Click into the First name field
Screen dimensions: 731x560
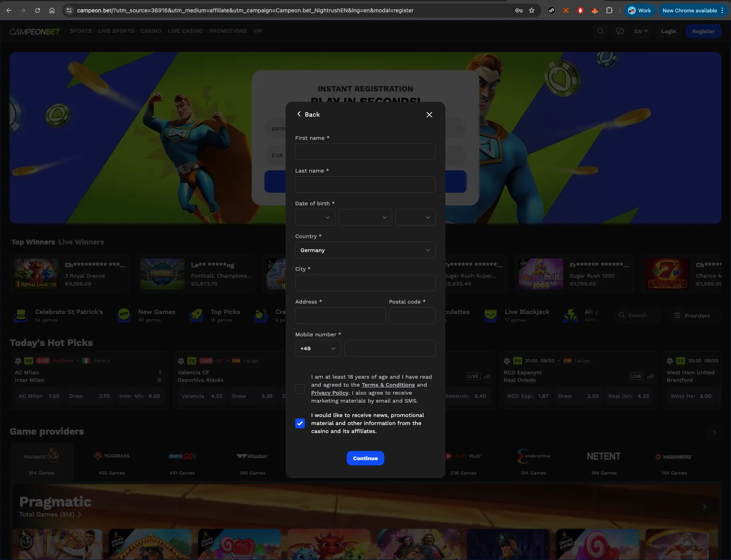click(x=365, y=152)
